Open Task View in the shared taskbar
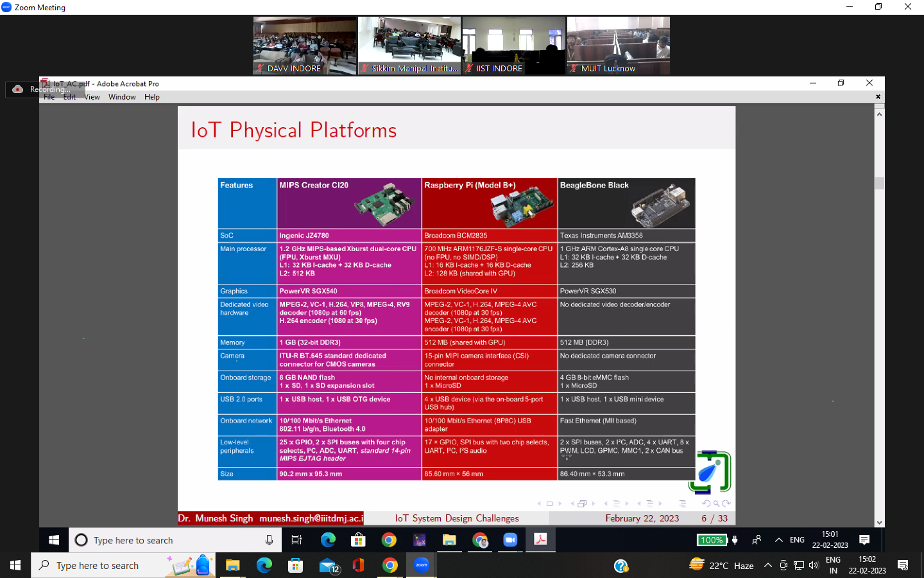This screenshot has height=578, width=924. point(296,540)
